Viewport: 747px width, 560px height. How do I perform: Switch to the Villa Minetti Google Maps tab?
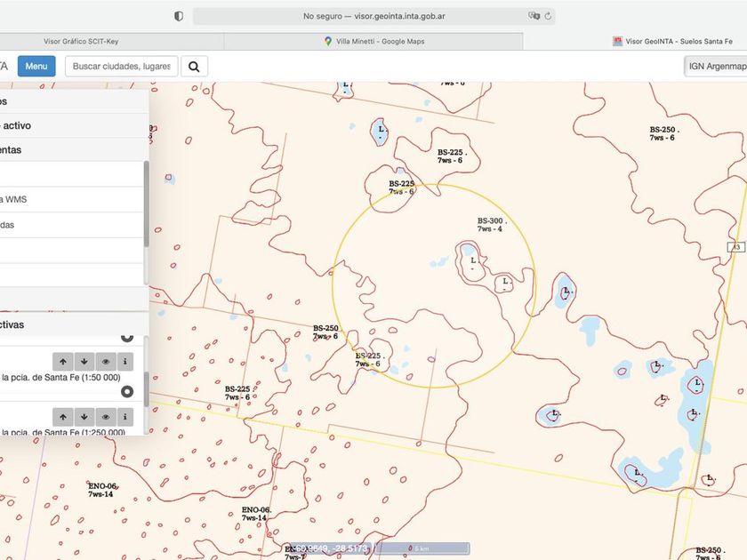pos(373,41)
